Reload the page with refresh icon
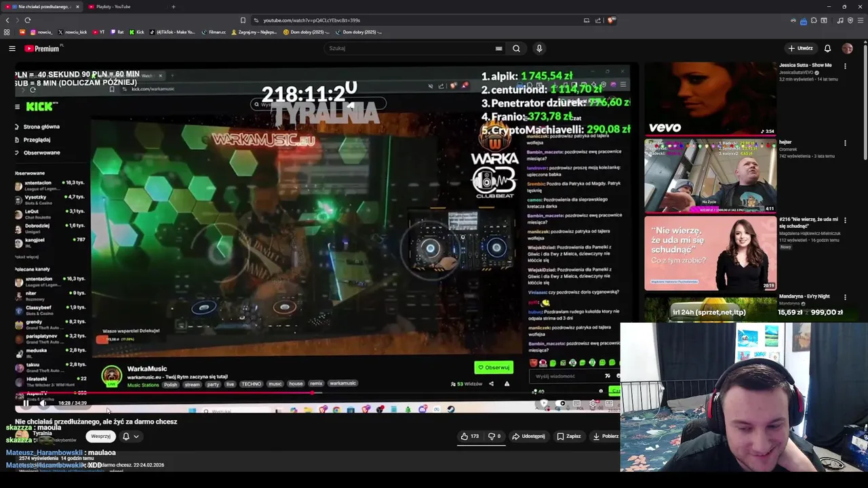The width and height of the screenshot is (868, 488). [27, 20]
